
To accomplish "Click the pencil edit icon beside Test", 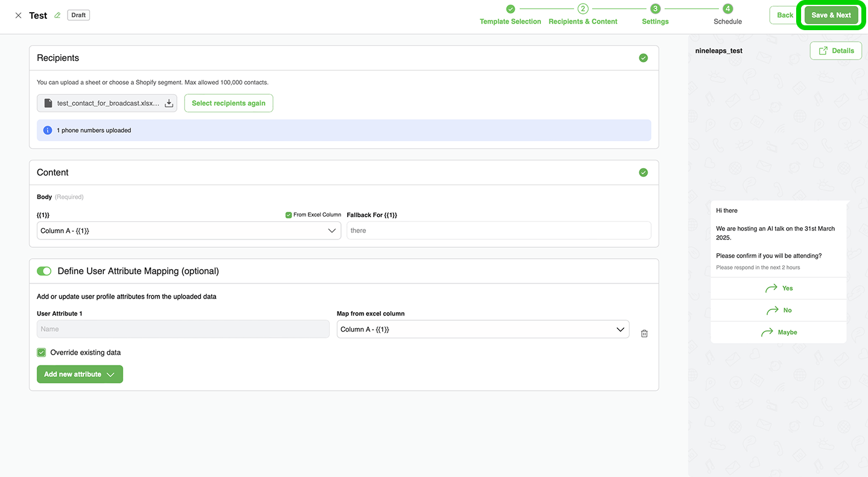I will pyautogui.click(x=57, y=16).
